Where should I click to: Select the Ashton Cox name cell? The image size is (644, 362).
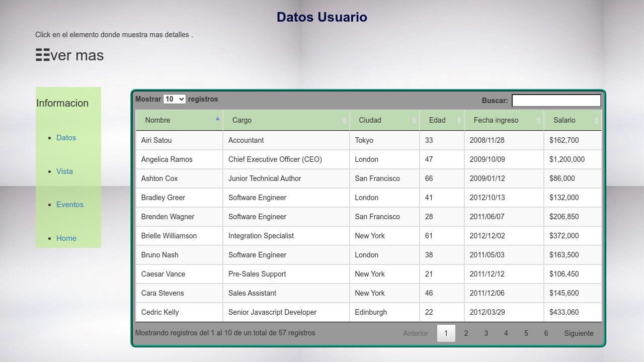179,178
